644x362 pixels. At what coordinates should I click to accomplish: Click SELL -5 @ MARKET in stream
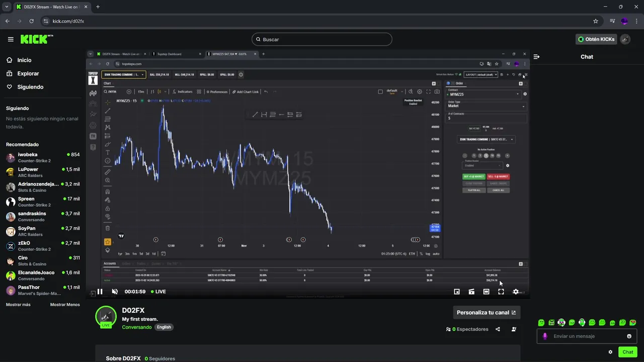coord(498,176)
